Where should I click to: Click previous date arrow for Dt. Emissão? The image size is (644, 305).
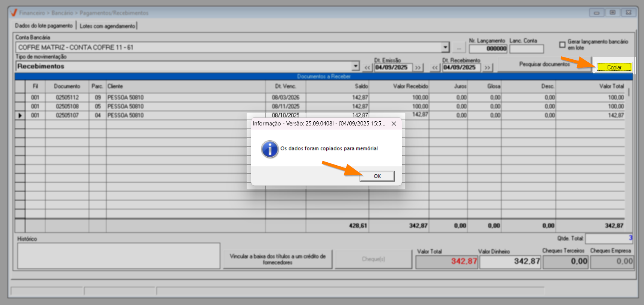[367, 68]
